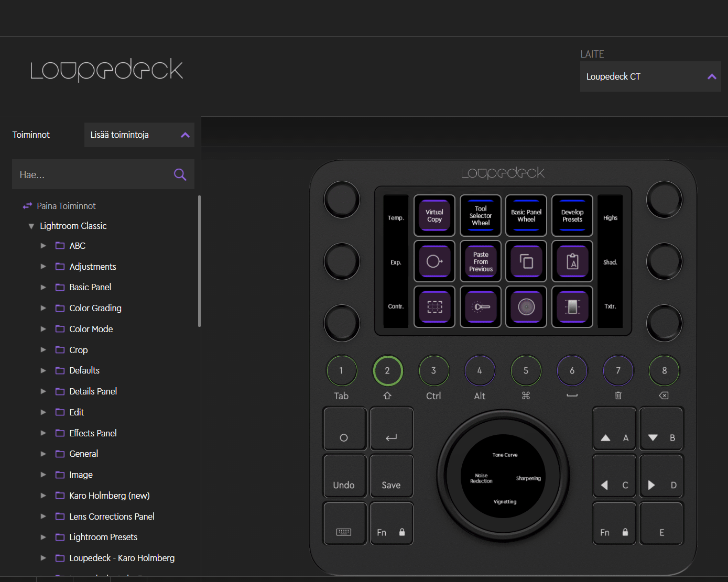Select the dashed crop rectangle touch button
This screenshot has height=582, width=728.
pos(434,306)
